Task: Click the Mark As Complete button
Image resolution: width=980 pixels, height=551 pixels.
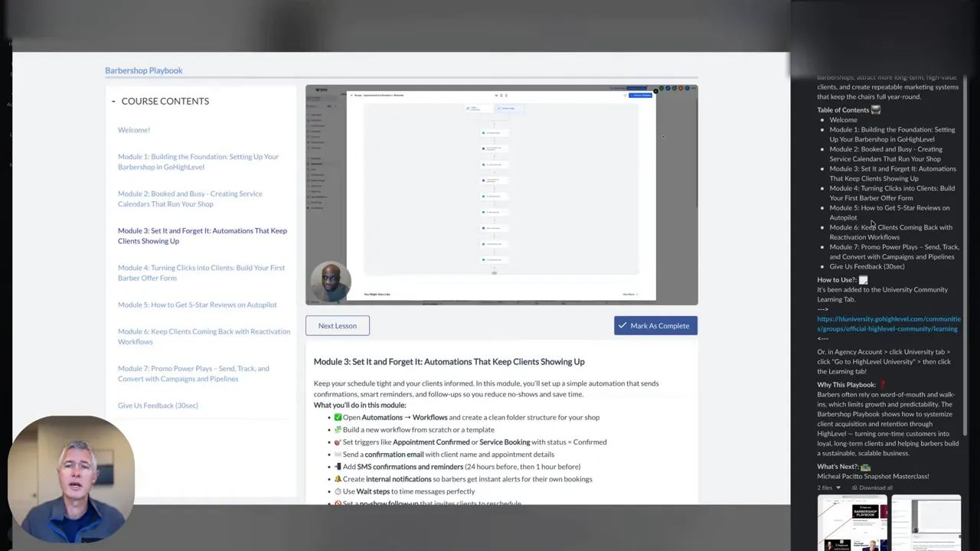Action: click(x=655, y=326)
